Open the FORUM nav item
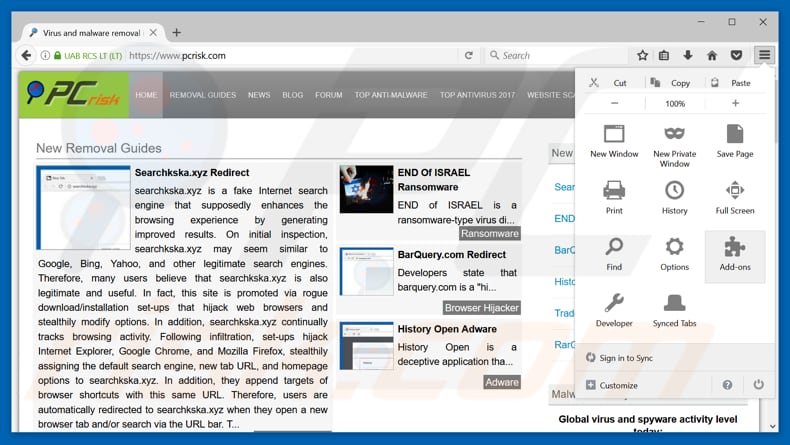Viewport: 790px width, 445px height. [328, 95]
